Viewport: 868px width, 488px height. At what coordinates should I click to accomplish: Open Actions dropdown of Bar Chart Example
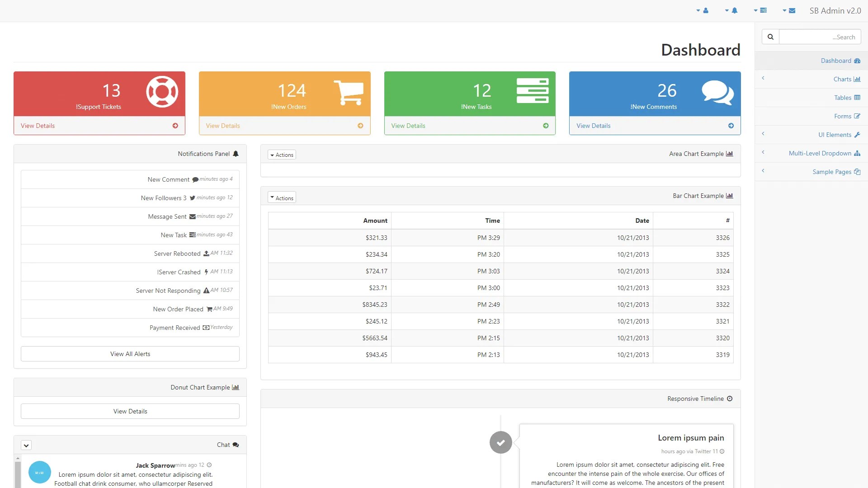[282, 197]
